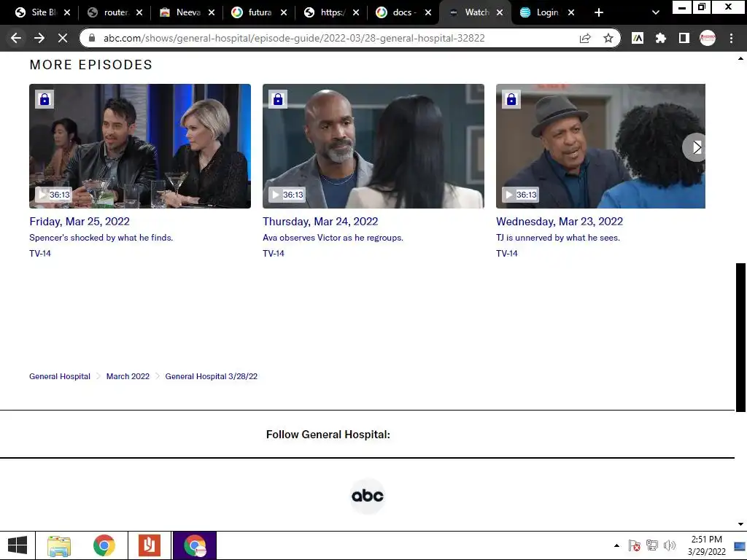Click the lock icon on Wednesday Mar 23 episode

tap(511, 99)
